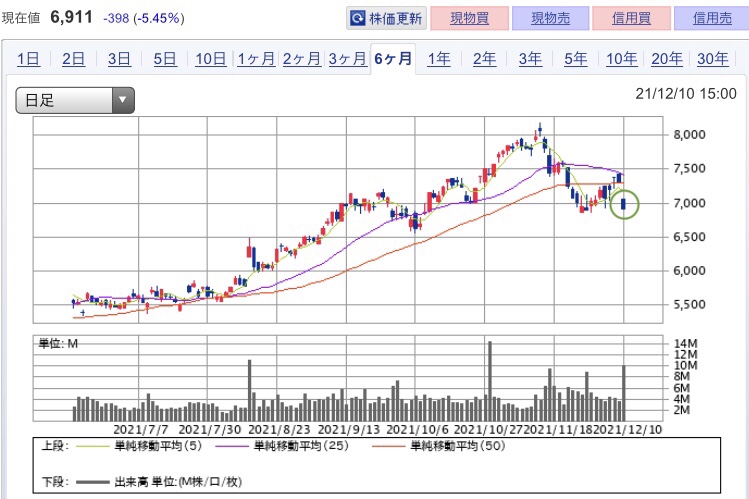Image resolution: width=749 pixels, height=499 pixels.
Task: Click the 現物買 button
Action: click(469, 18)
